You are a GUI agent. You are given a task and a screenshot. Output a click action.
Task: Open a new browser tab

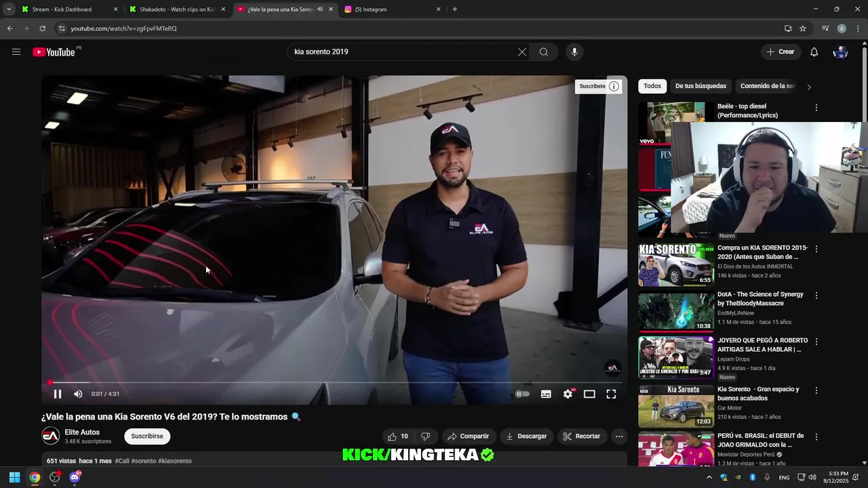coord(454,9)
